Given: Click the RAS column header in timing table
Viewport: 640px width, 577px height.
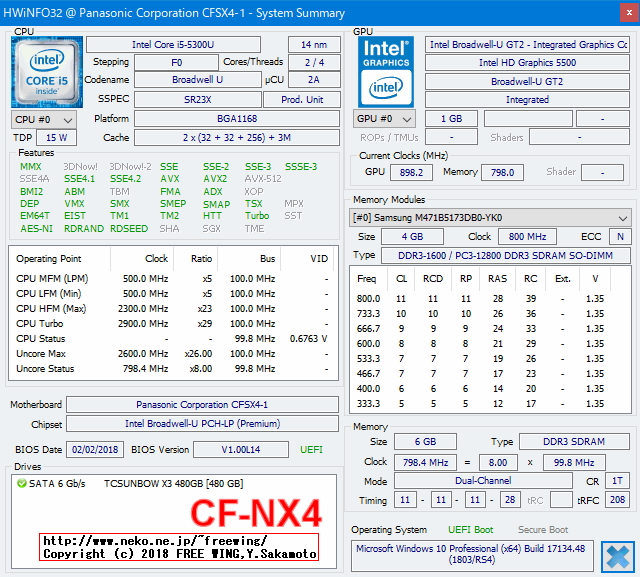Looking at the screenshot, I should coord(497,279).
